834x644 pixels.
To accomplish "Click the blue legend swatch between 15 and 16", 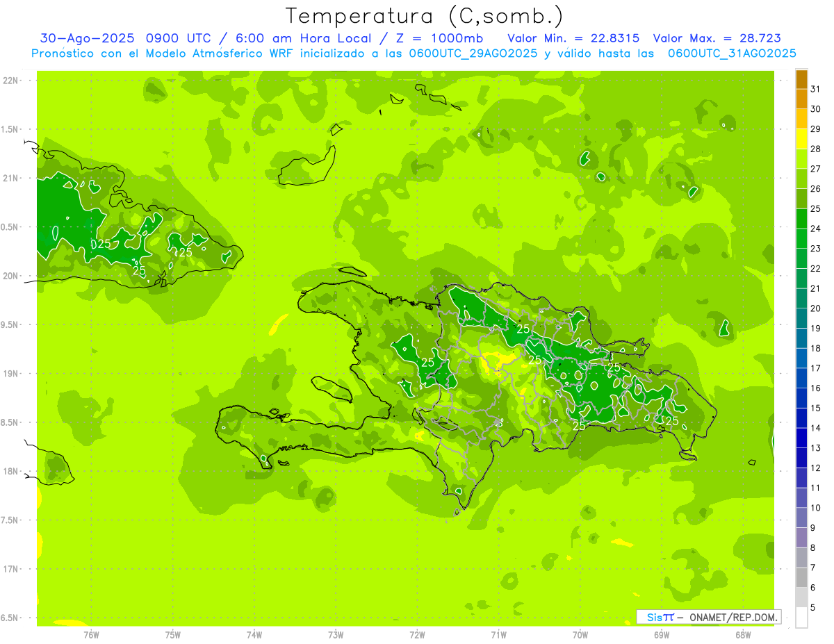I will point(801,398).
